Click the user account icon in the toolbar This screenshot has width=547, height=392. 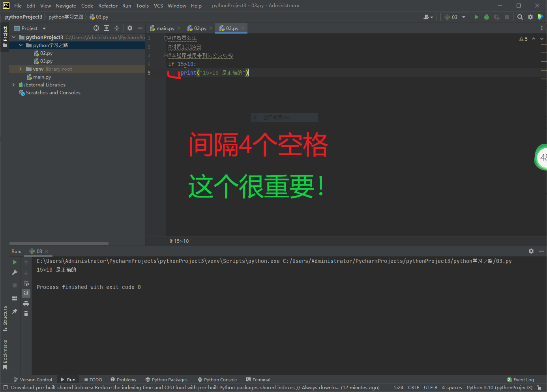click(428, 17)
